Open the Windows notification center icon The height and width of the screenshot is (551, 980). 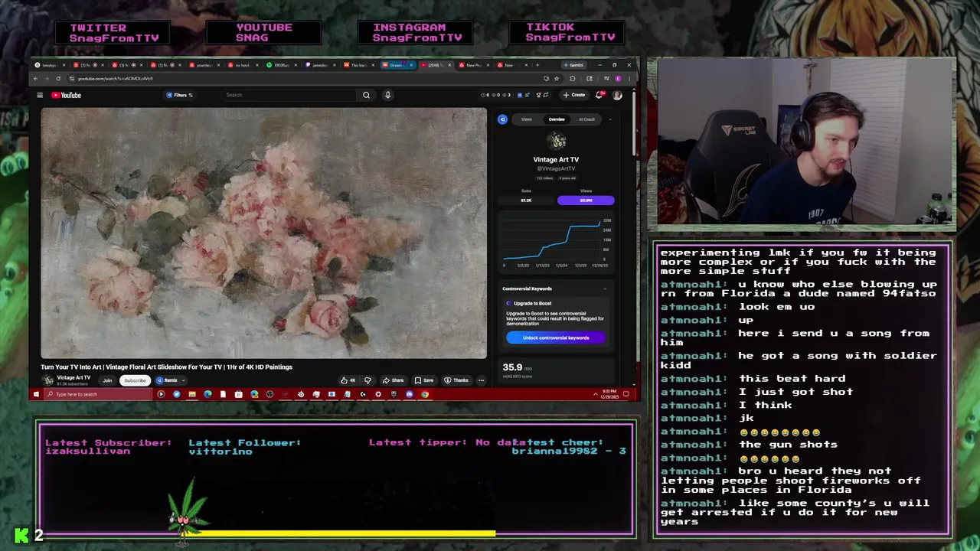coord(626,394)
